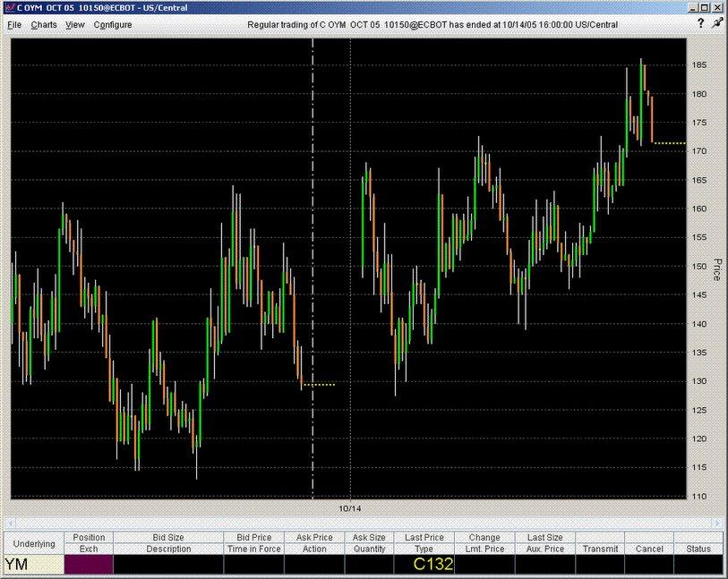Click the Lmt. Price column header

coord(484,549)
